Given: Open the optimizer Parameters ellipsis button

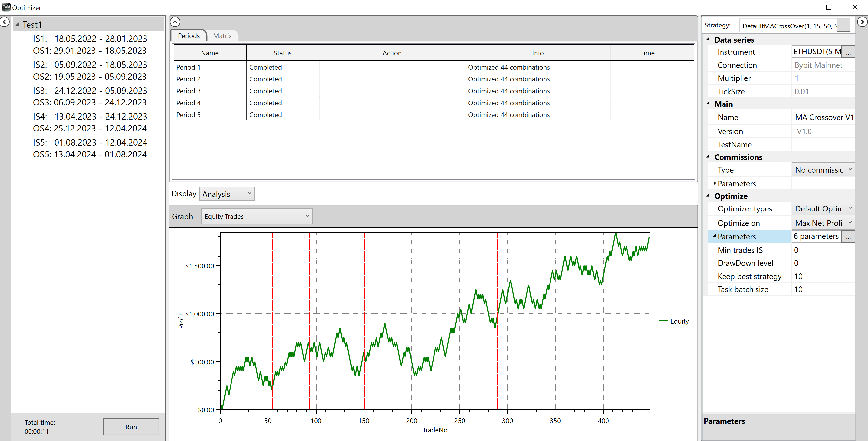Looking at the screenshot, I should coord(848,236).
